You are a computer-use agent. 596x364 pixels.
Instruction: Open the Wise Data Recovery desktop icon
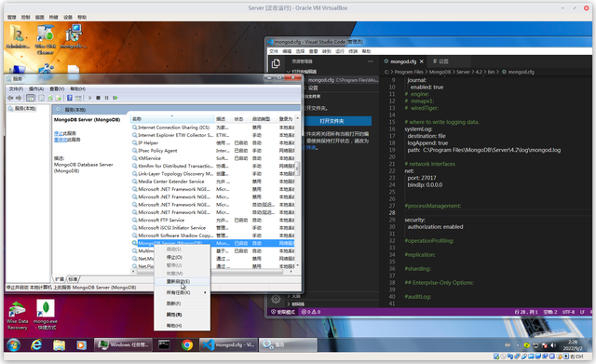17,316
